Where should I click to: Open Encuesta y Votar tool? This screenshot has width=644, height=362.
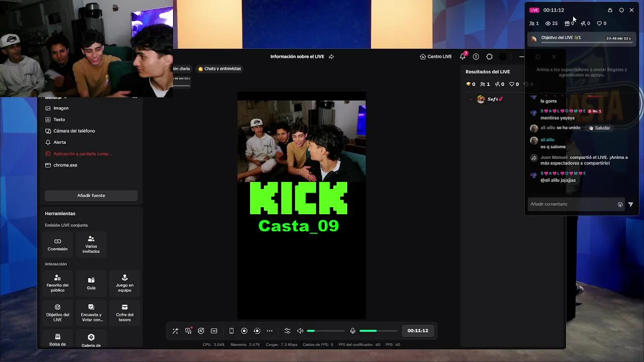coord(91,313)
